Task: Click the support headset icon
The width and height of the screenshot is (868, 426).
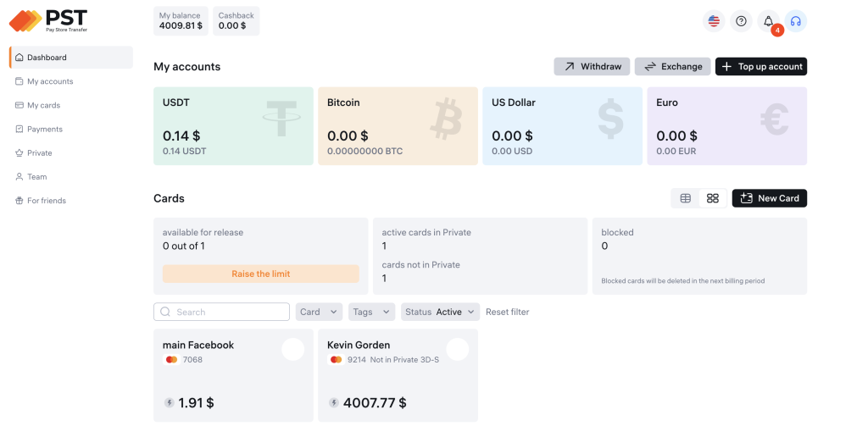Action: 795,21
